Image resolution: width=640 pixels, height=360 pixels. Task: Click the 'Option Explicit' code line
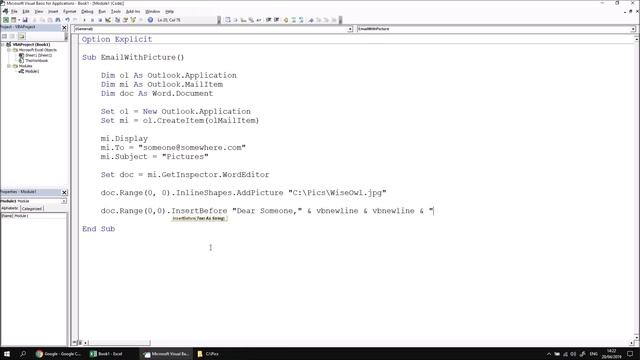pyautogui.click(x=117, y=39)
